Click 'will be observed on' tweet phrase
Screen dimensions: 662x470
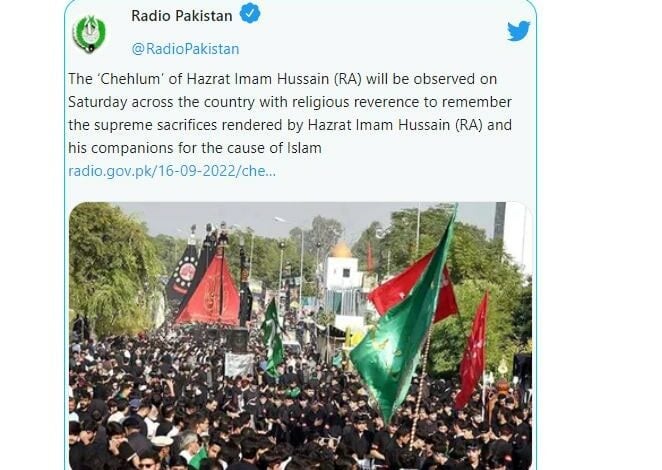pos(431,79)
